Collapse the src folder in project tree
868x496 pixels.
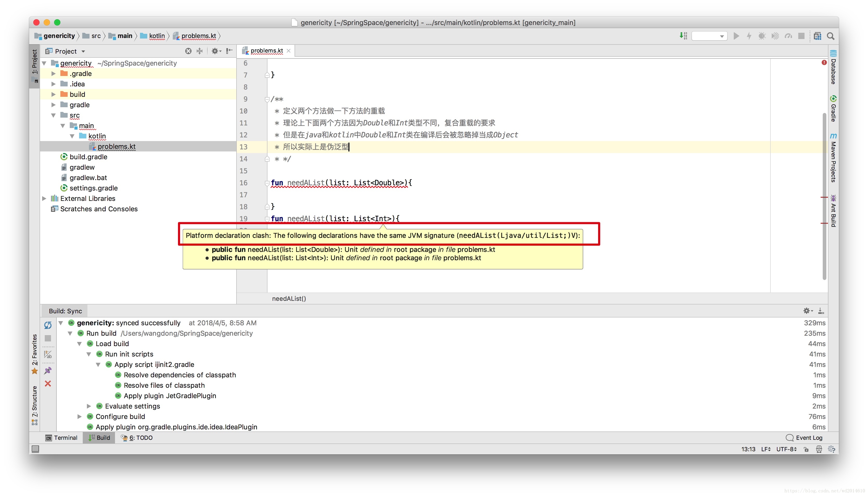(x=53, y=116)
